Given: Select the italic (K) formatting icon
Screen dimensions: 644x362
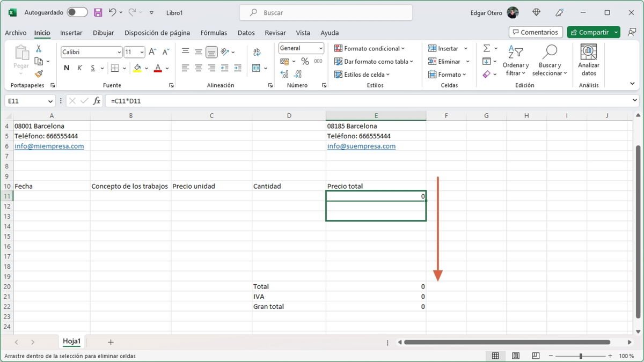Looking at the screenshot, I should (79, 68).
